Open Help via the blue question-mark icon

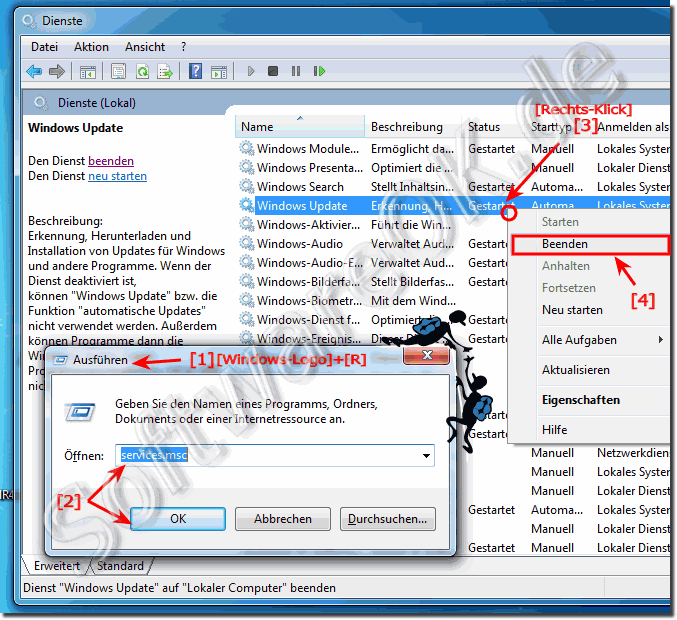point(195,71)
